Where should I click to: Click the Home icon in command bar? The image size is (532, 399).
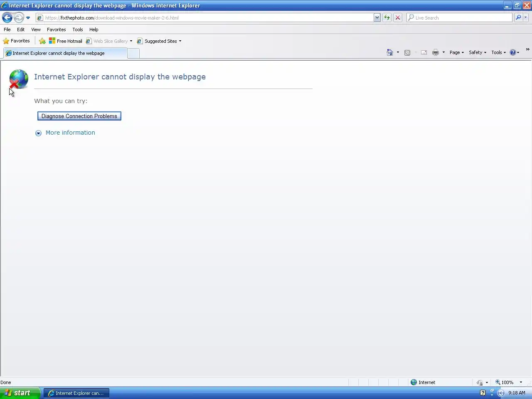(x=390, y=52)
